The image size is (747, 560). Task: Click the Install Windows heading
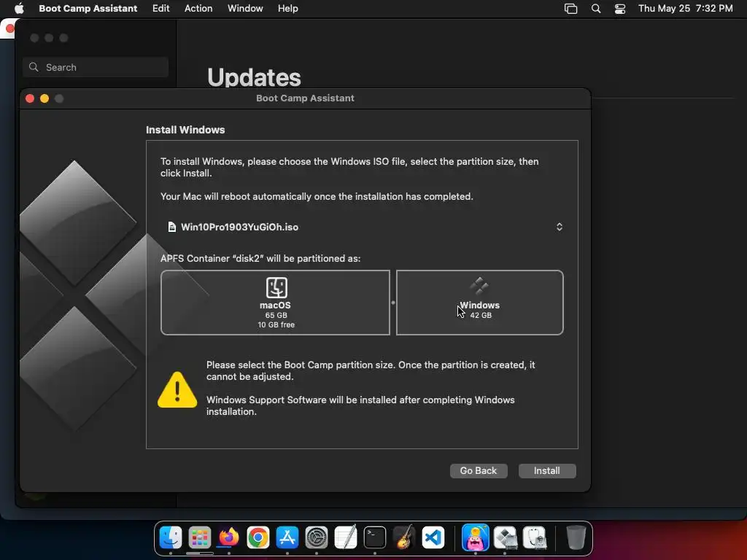pyautogui.click(x=185, y=130)
